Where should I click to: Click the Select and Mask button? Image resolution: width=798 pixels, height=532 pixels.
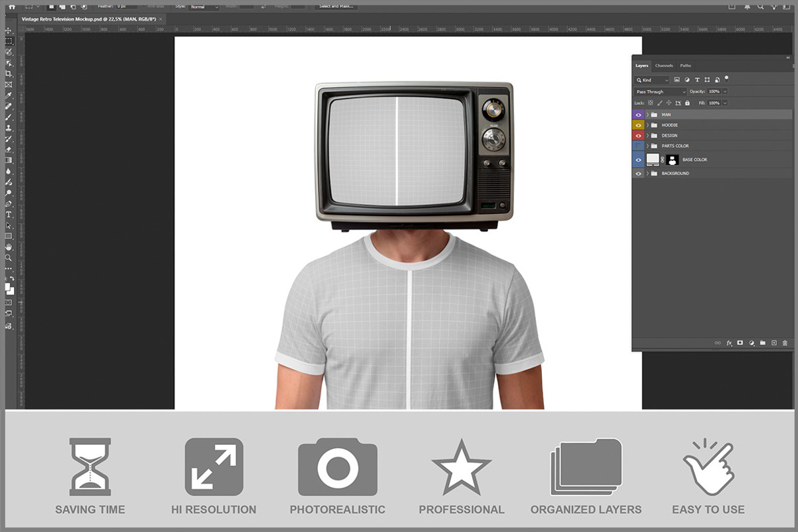[336, 6]
